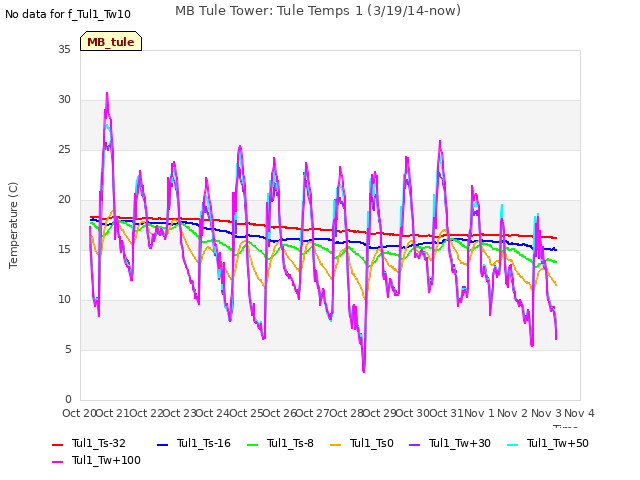Click the Nov 2 x-axis label
The width and height of the screenshot is (640, 480).
pyautogui.click(x=513, y=413)
